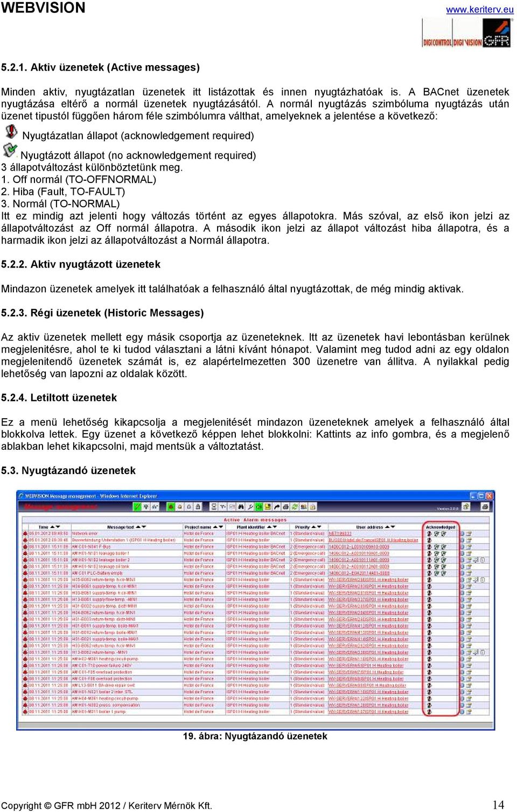
Task: Click heading 5.3. Nyugtázandó üzenetek
Action: click(x=68, y=470)
